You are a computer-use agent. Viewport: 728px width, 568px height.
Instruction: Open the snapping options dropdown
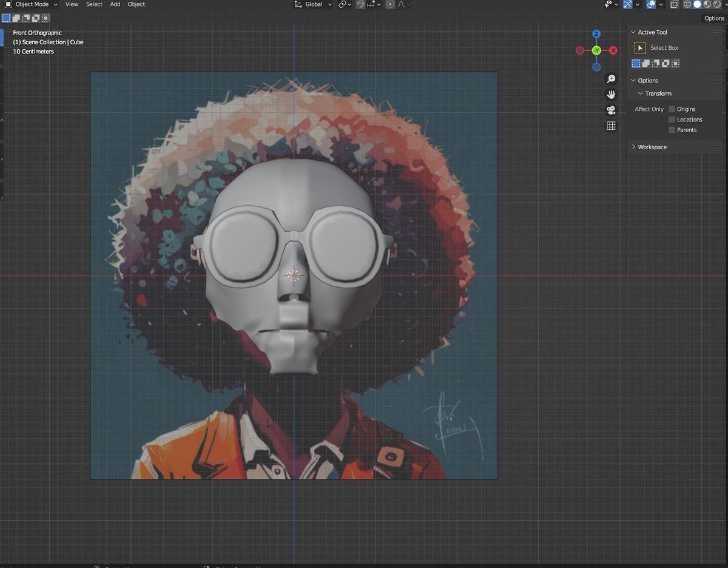(x=374, y=4)
